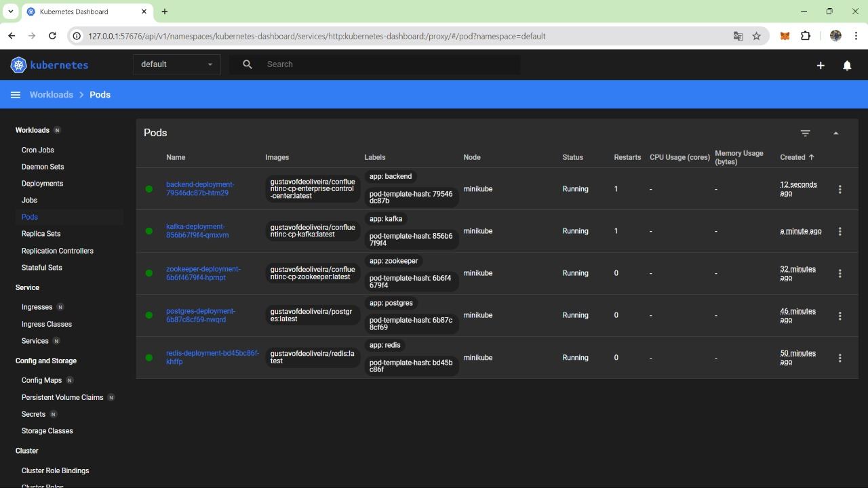
Task: Select Pods in the sidebar
Action: [x=30, y=217]
